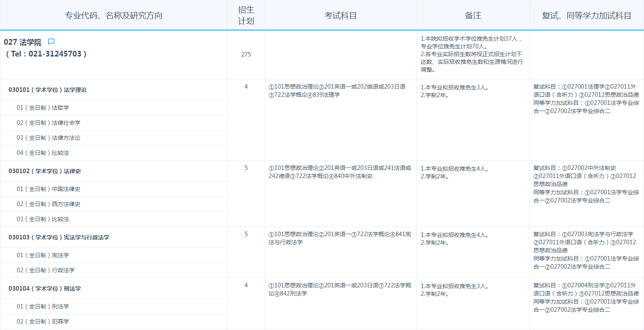The image size is (644, 330).
Task: Click the 备注 column header
Action: click(473, 15)
